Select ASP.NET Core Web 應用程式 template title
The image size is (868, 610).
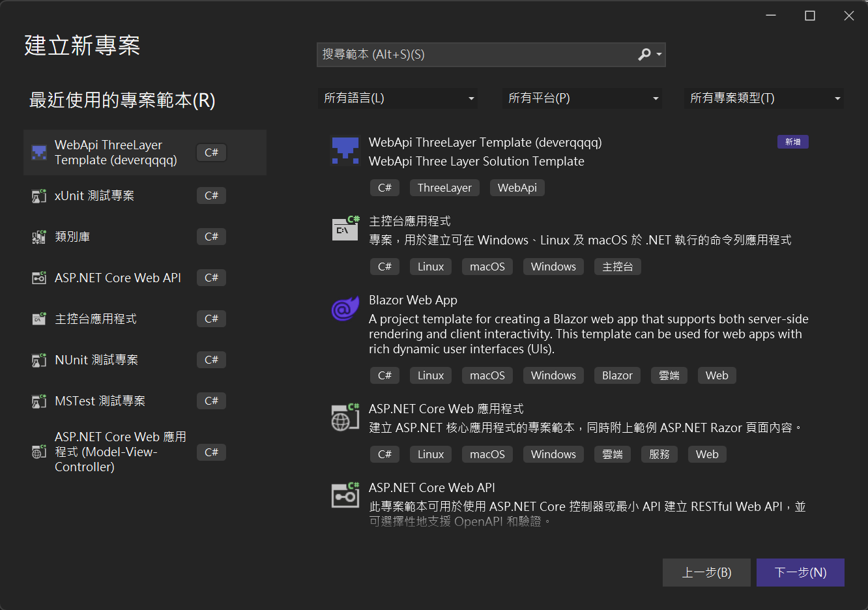click(x=446, y=409)
